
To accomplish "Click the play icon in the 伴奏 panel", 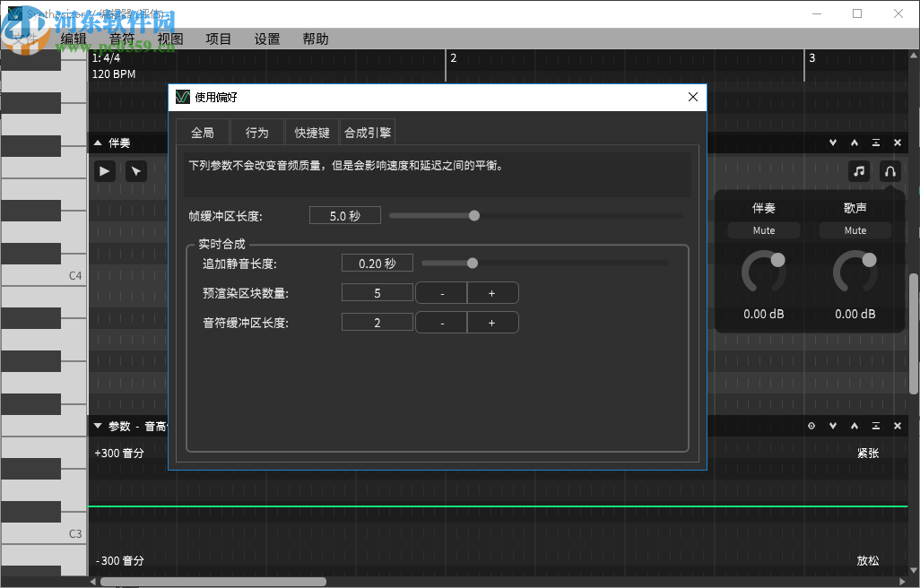I will click(104, 170).
